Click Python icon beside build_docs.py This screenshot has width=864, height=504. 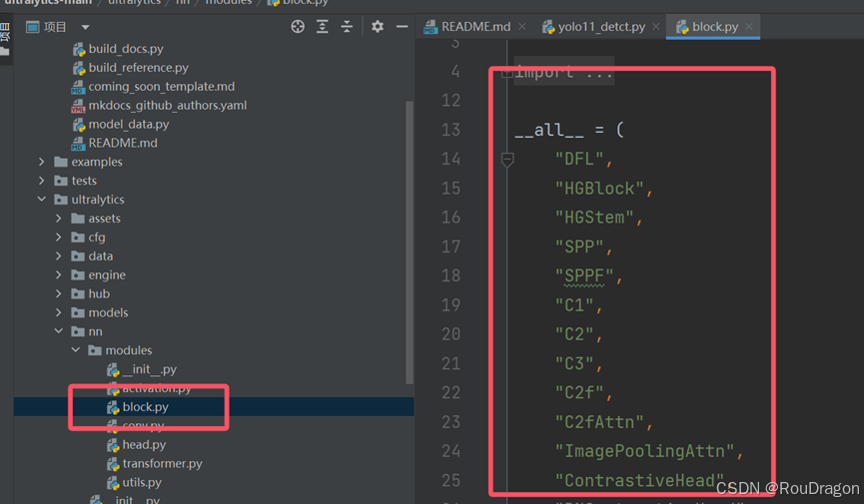click(79, 49)
